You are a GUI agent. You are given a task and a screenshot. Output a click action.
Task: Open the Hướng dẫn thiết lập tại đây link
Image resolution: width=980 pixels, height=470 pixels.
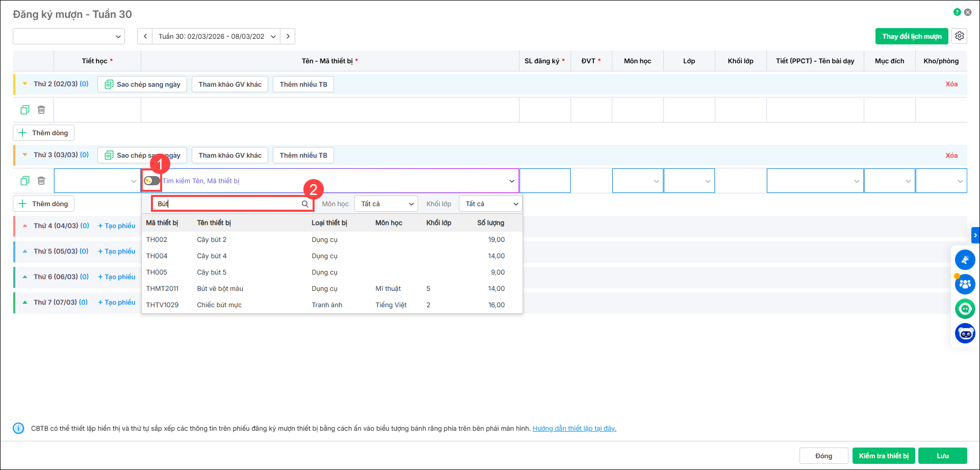574,428
